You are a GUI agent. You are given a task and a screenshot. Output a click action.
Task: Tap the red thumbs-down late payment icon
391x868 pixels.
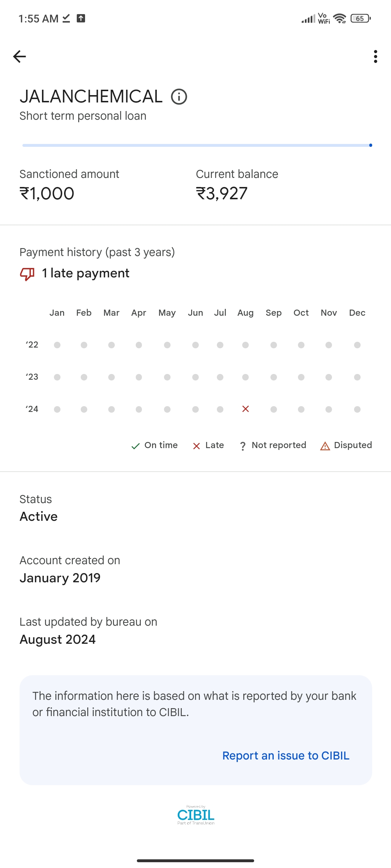(27, 274)
